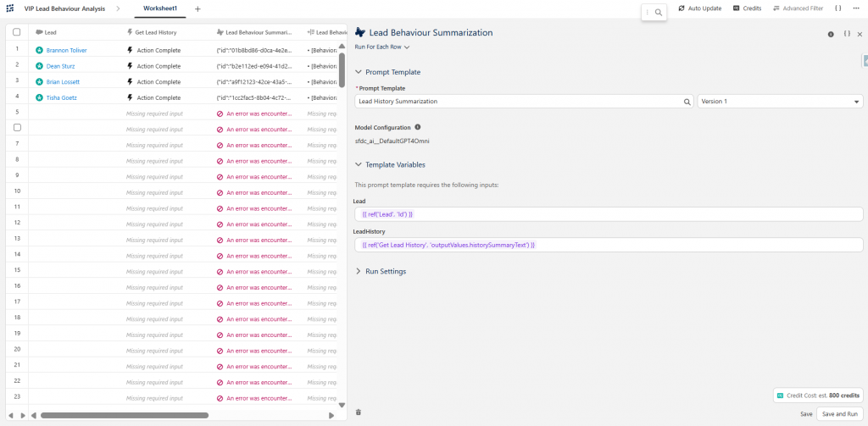Viewport: 868px width, 426px height.
Task: Click the side panel tab at right edge
Action: (x=865, y=61)
